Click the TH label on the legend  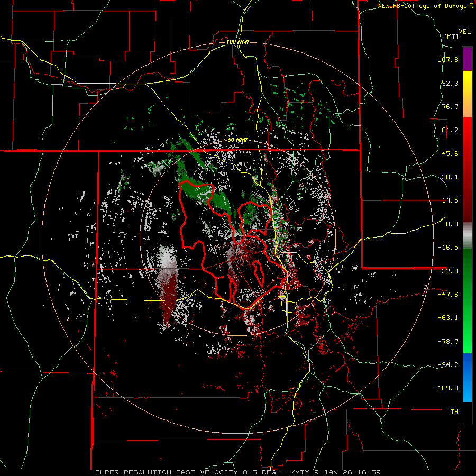tap(454, 412)
